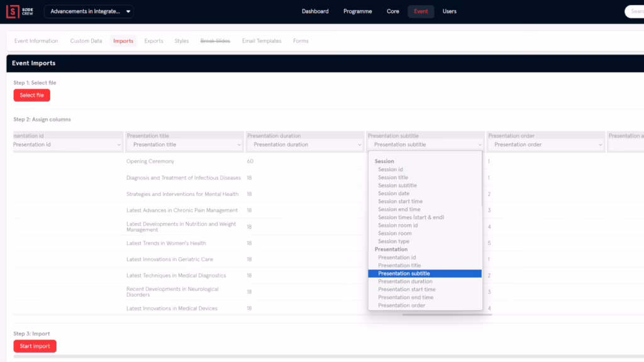Click 'Strategies and Interventions for Mental Health' cell
This screenshot has width=644, height=362.
[x=182, y=194]
